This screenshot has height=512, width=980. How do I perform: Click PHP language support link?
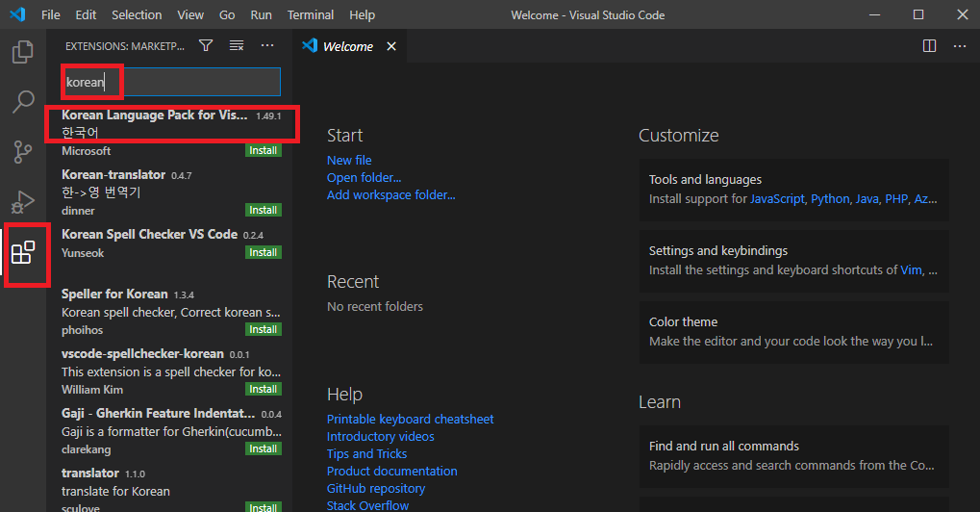(896, 199)
